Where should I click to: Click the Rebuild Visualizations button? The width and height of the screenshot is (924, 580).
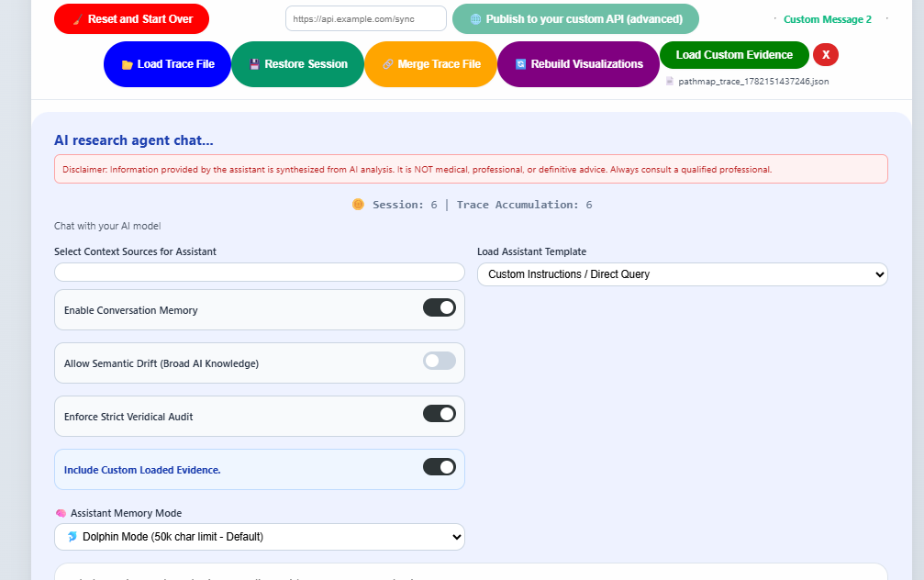[x=578, y=64]
